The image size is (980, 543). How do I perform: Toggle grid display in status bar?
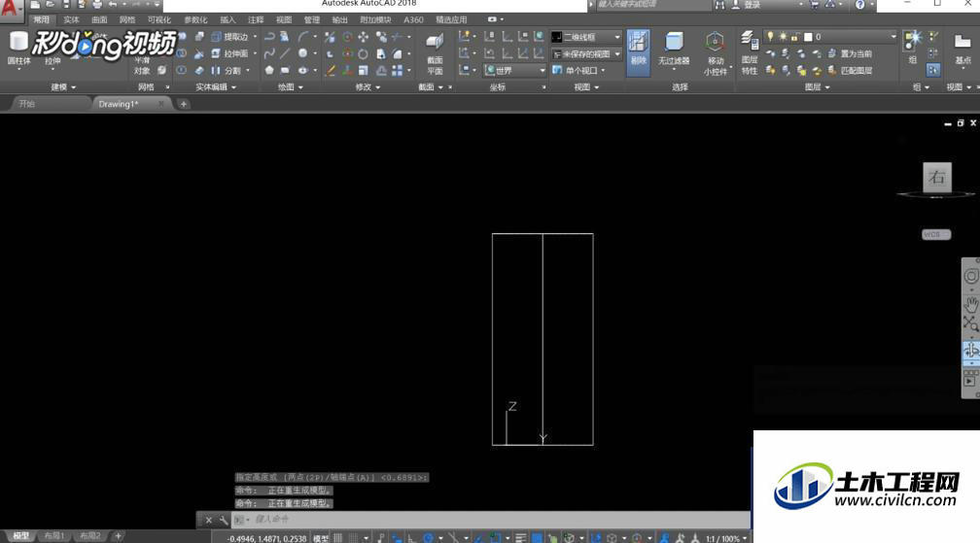337,538
